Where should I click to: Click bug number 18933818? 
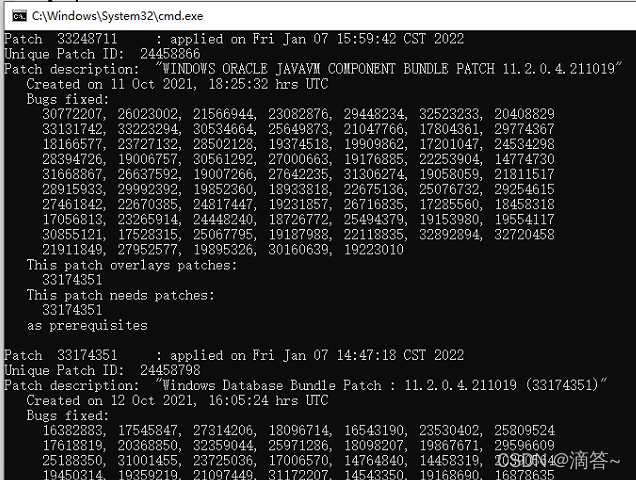[299, 189]
